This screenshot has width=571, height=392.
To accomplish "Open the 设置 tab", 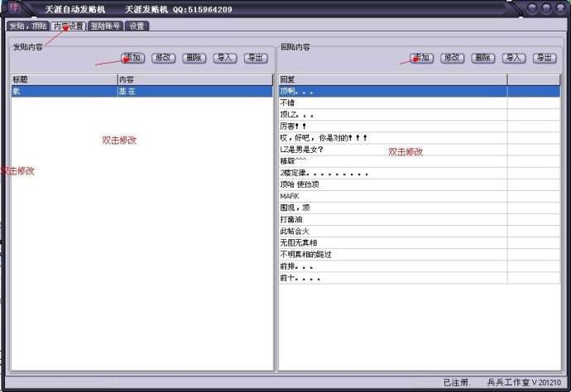I will point(137,26).
